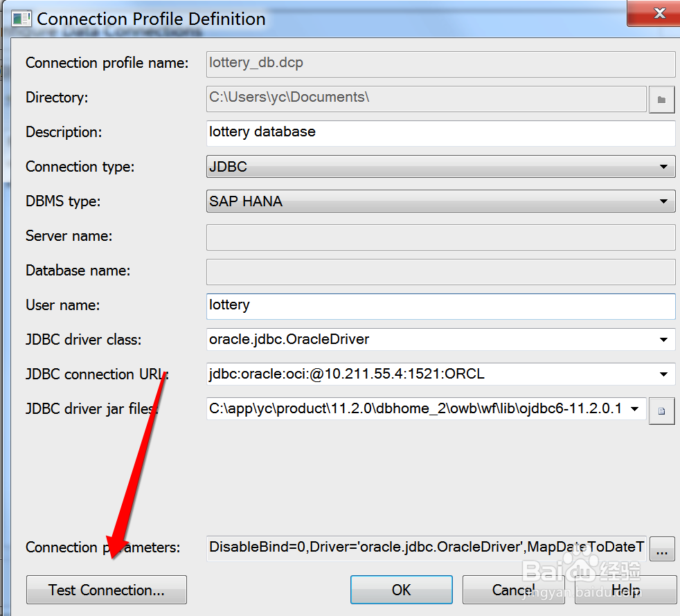Expand the Connection type dropdown
Screen dimensions: 680x616
click(x=663, y=167)
